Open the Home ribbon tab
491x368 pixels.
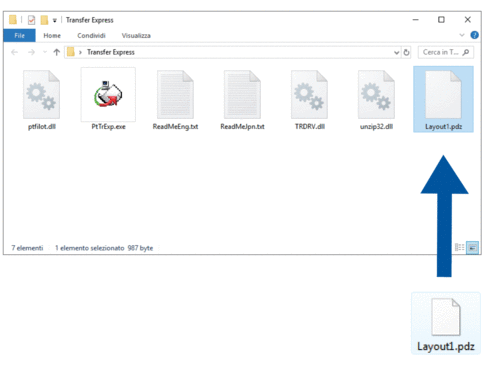(52, 35)
